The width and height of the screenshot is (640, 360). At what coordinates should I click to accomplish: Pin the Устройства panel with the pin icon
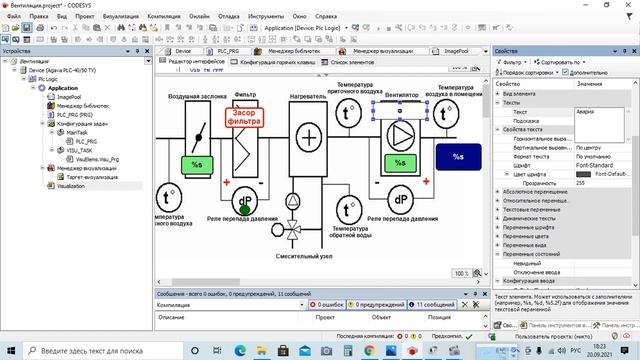(137, 51)
